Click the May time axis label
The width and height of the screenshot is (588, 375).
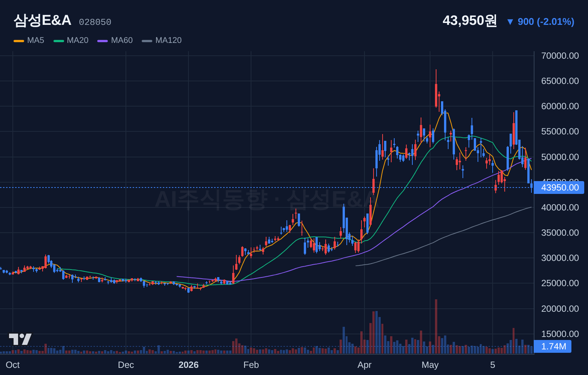430,365
